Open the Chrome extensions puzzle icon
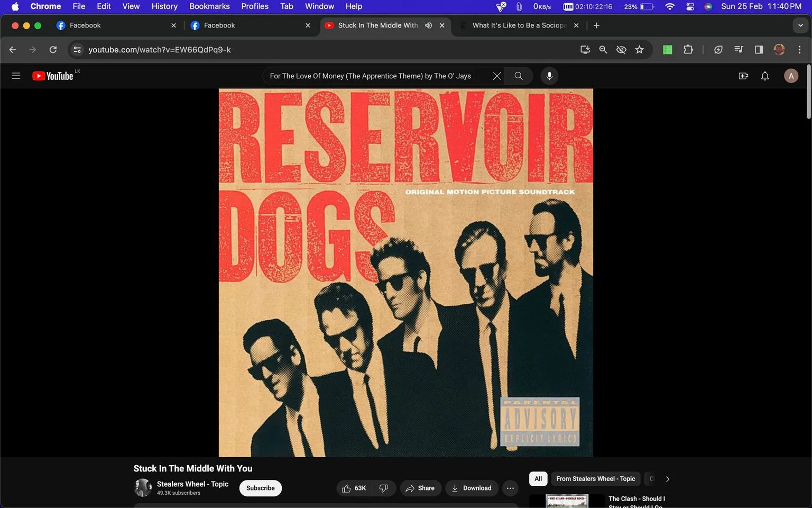Screen dimensions: 812x508 point(688,50)
